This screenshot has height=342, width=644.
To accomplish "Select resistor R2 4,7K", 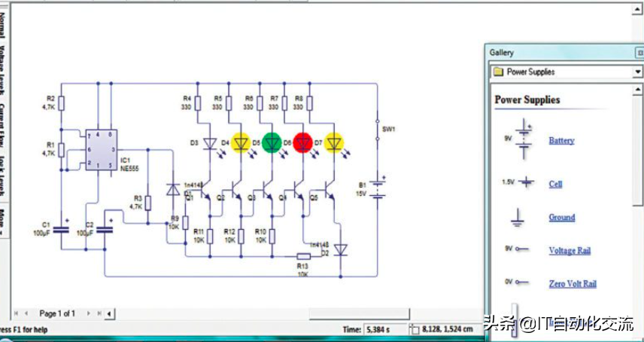I will (61, 104).
